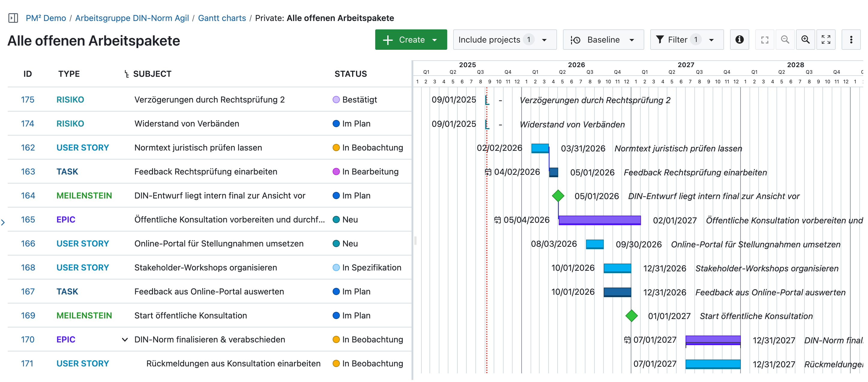Enter fullscreen with the expand arrows icon
The image size is (868, 382).
click(825, 40)
